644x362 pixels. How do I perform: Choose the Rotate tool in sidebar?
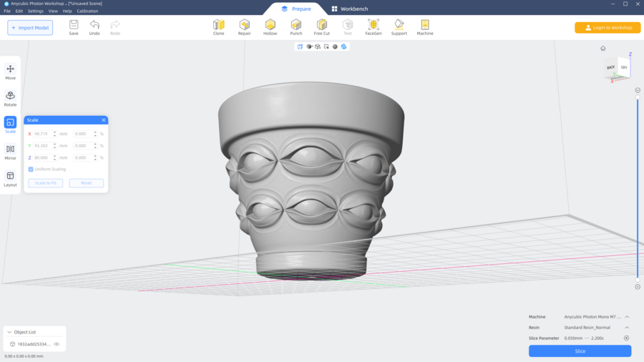(10, 99)
